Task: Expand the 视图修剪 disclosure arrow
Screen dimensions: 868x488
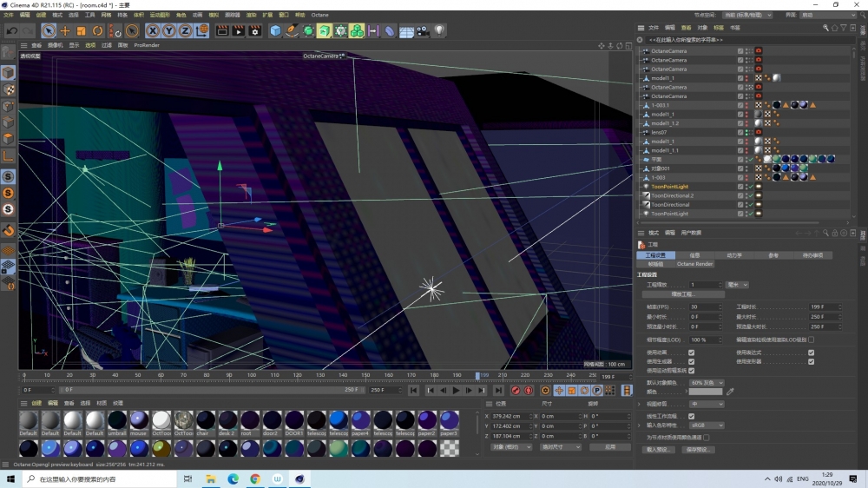Action: point(641,404)
